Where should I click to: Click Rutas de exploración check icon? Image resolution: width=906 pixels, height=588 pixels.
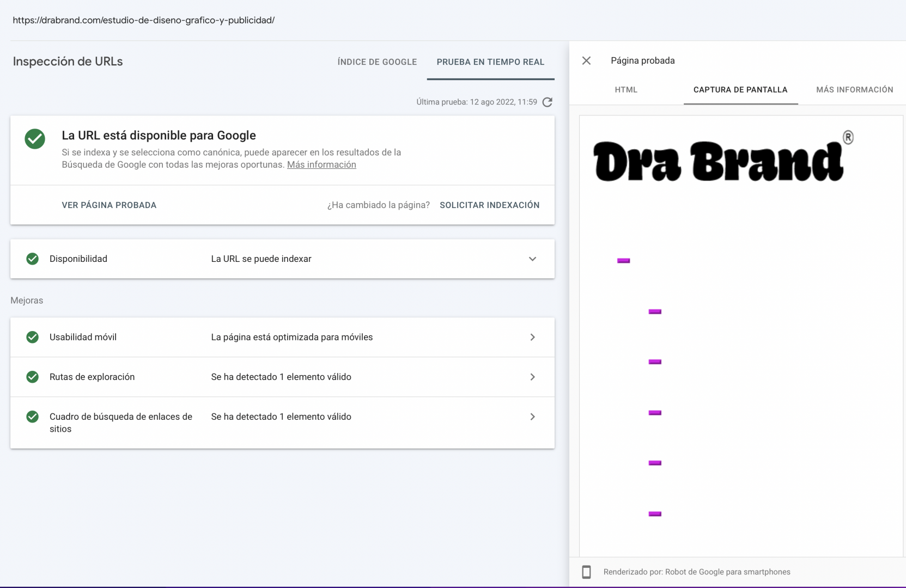click(33, 377)
